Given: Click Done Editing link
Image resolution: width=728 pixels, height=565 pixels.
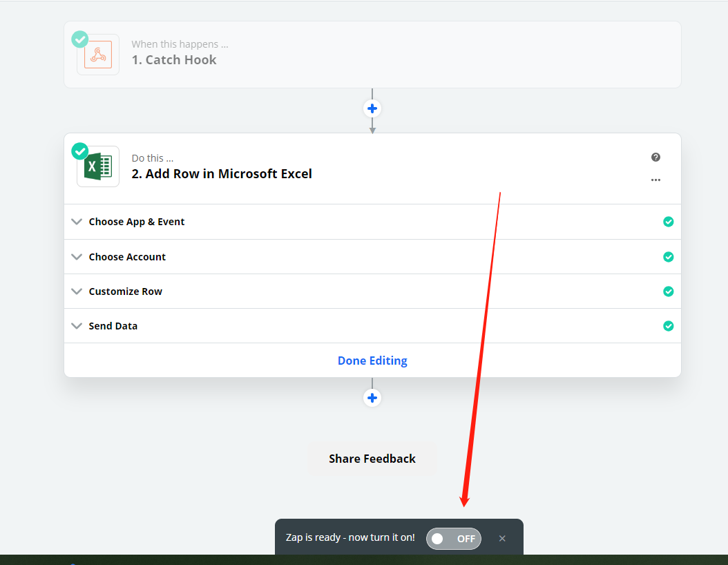Looking at the screenshot, I should point(372,361).
